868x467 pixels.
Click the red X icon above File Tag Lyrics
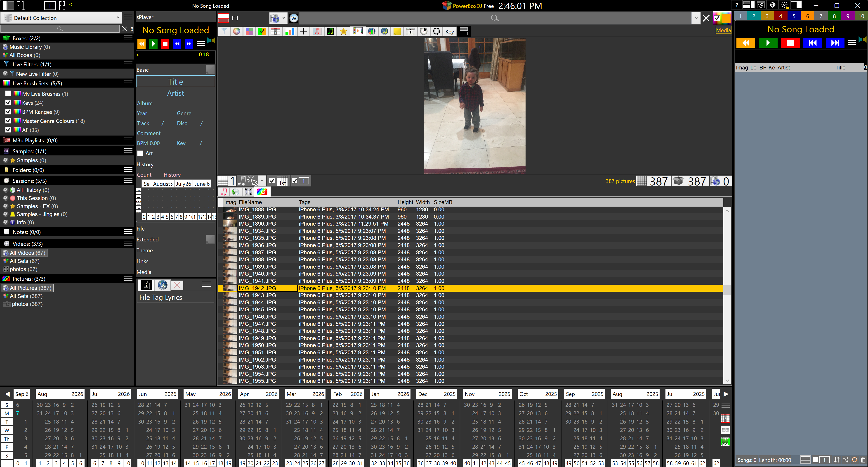pos(177,285)
